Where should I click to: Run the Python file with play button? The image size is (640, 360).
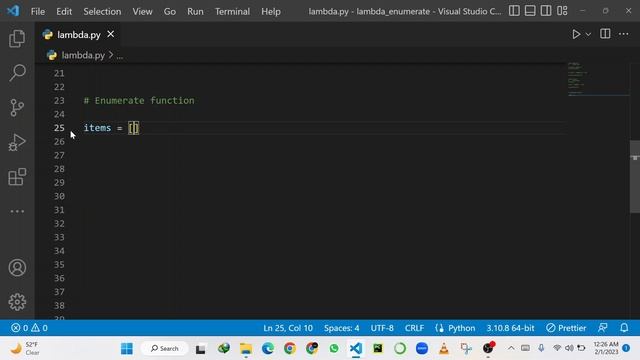(576, 34)
